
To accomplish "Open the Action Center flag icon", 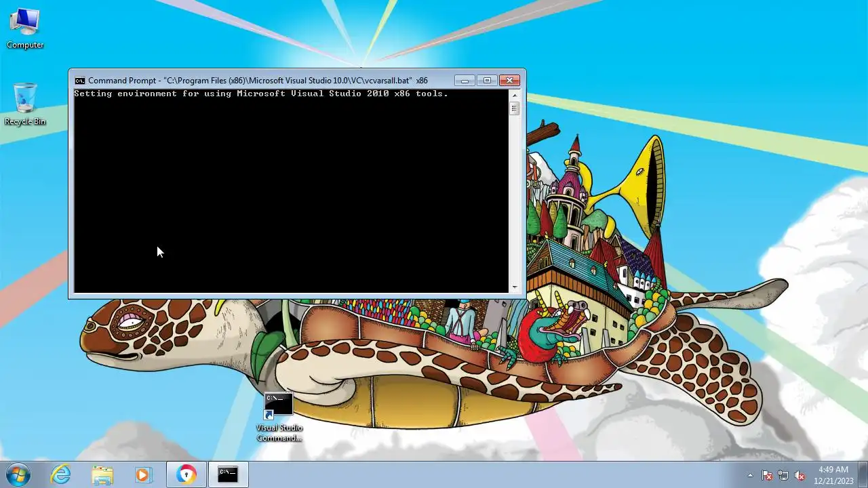I will (x=767, y=475).
